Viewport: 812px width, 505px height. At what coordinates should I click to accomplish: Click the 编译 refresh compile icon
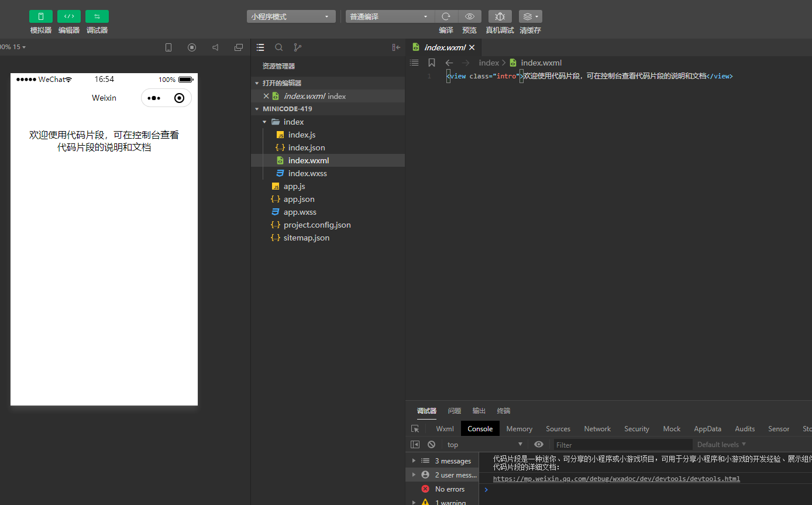click(x=446, y=16)
